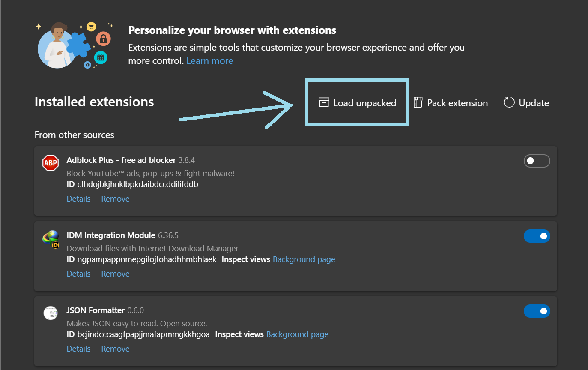Remove the Adblock Plus extension
The image size is (588, 370).
(x=115, y=199)
